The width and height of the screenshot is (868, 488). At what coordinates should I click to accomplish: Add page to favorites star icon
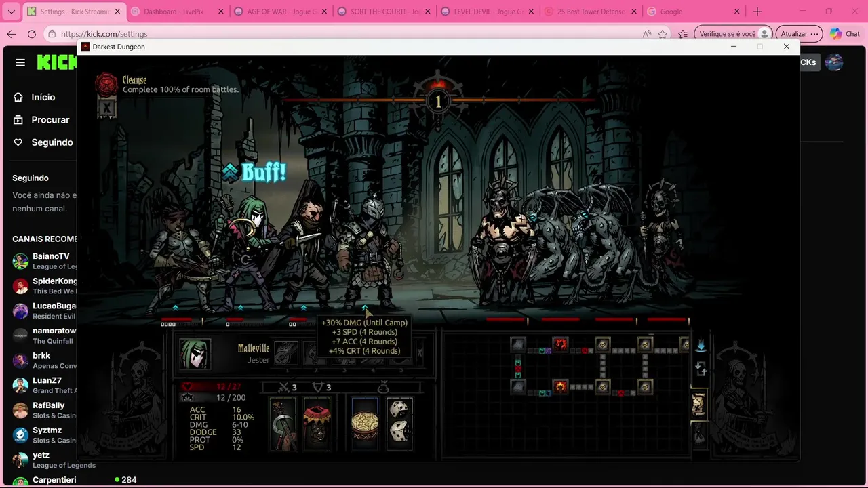click(663, 34)
